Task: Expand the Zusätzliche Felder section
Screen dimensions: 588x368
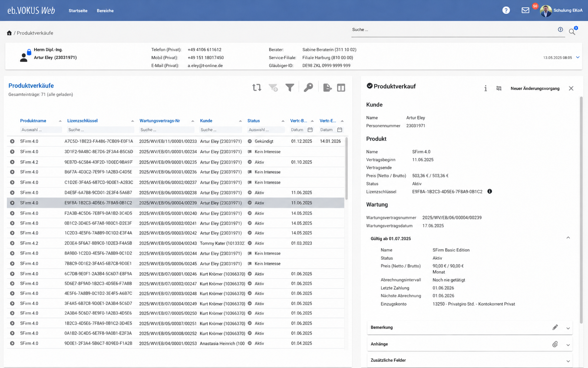Action: [x=568, y=361]
